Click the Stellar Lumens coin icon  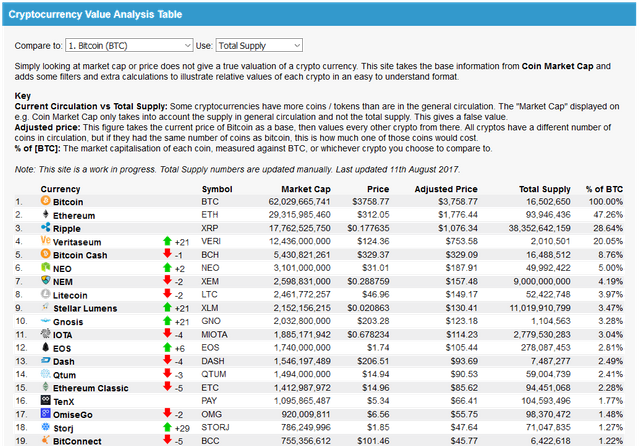pyautogui.click(x=45, y=307)
